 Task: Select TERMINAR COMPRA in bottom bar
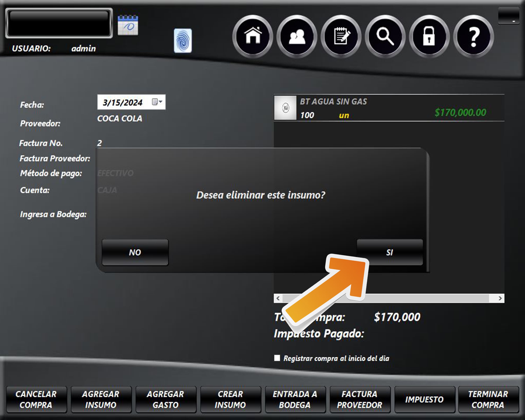(x=488, y=399)
